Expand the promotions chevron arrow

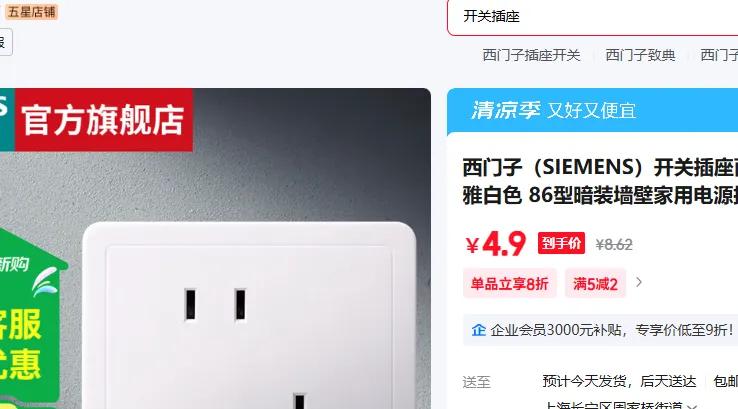pos(639,282)
